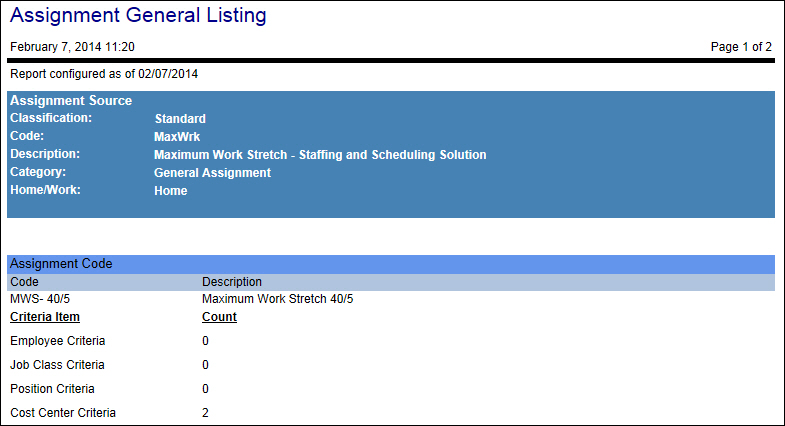
Task: Select the Maximum Work Stretch 40/5 description
Action: tap(277, 299)
